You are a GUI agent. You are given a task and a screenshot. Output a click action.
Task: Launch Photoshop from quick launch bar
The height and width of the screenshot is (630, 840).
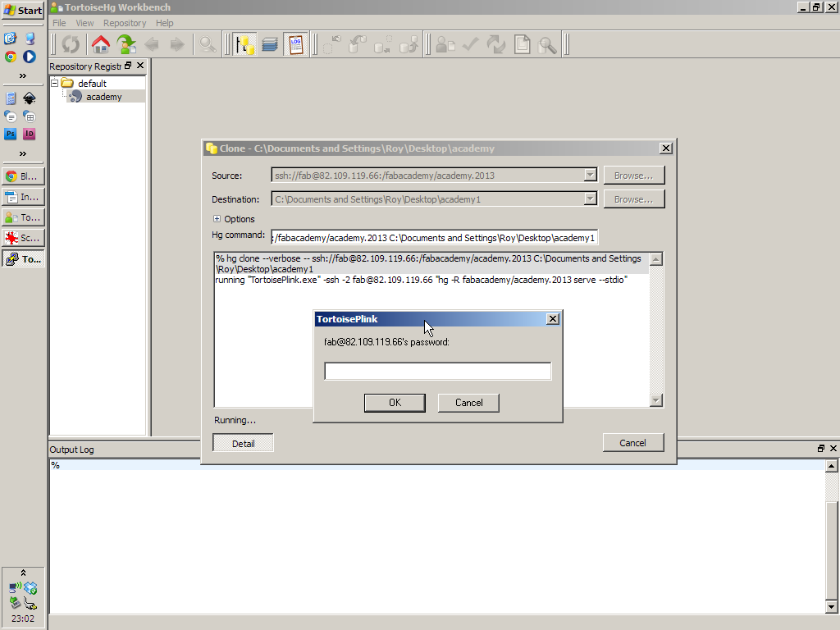tap(11, 134)
